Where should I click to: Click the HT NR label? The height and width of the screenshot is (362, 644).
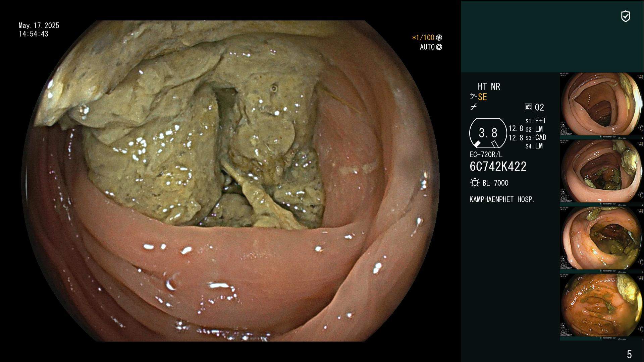489,87
